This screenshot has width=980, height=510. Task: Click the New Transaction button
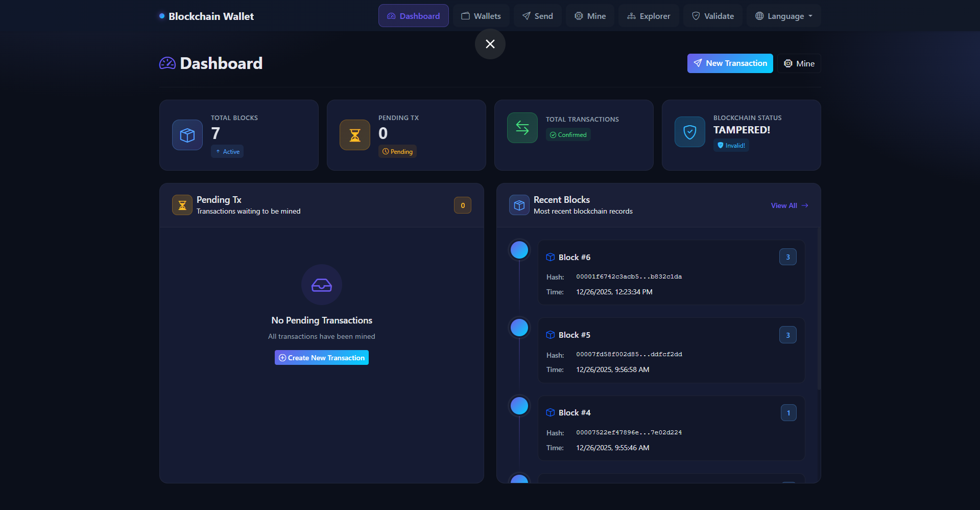point(730,63)
